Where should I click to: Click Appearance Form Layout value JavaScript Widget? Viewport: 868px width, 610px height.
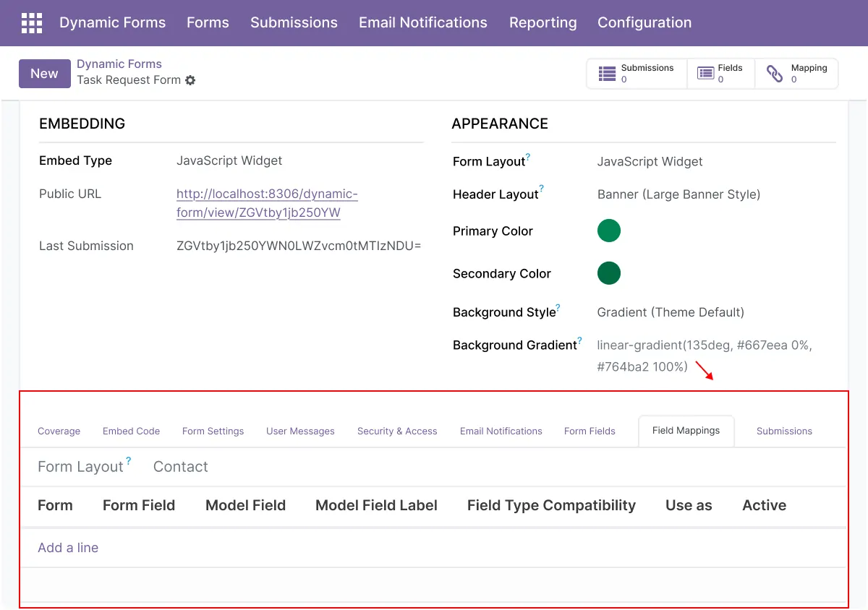click(650, 161)
